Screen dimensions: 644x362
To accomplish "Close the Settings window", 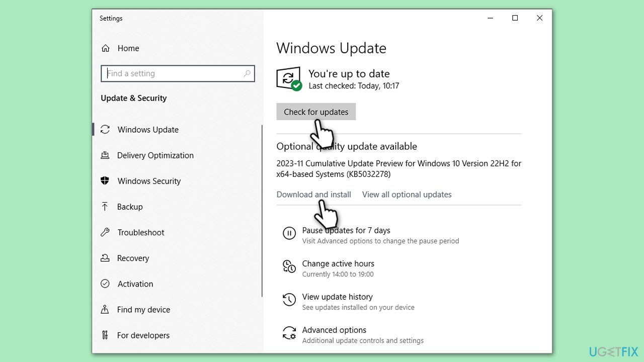I will (539, 18).
